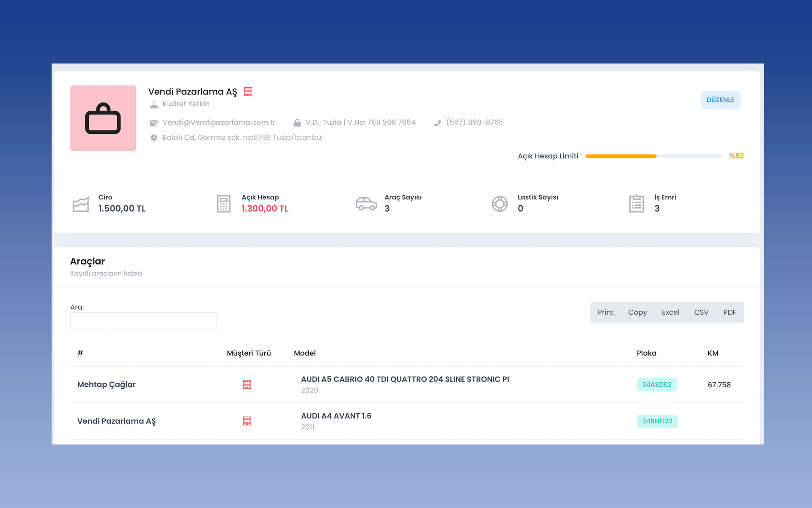
Task: Export the table to Excel
Action: click(670, 312)
